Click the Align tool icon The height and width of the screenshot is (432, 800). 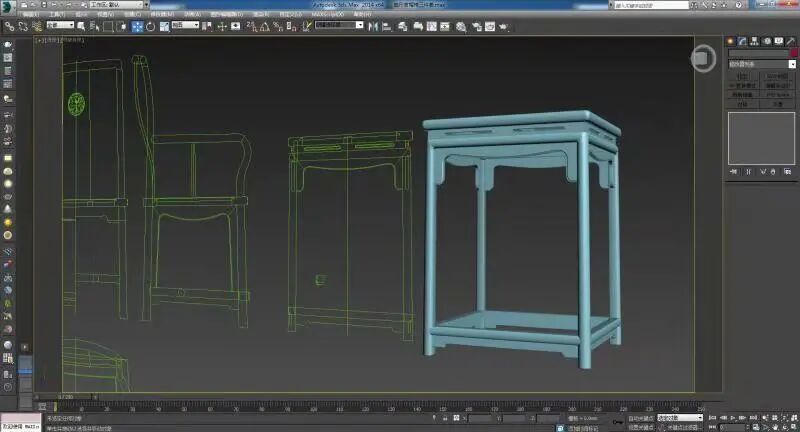tap(386, 26)
